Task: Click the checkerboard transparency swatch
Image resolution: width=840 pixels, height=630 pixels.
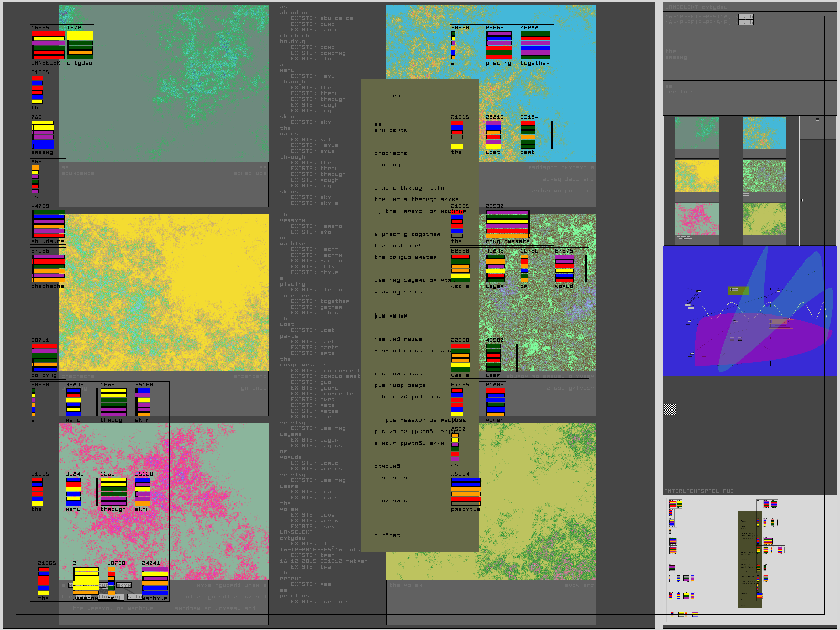Action: click(x=670, y=410)
